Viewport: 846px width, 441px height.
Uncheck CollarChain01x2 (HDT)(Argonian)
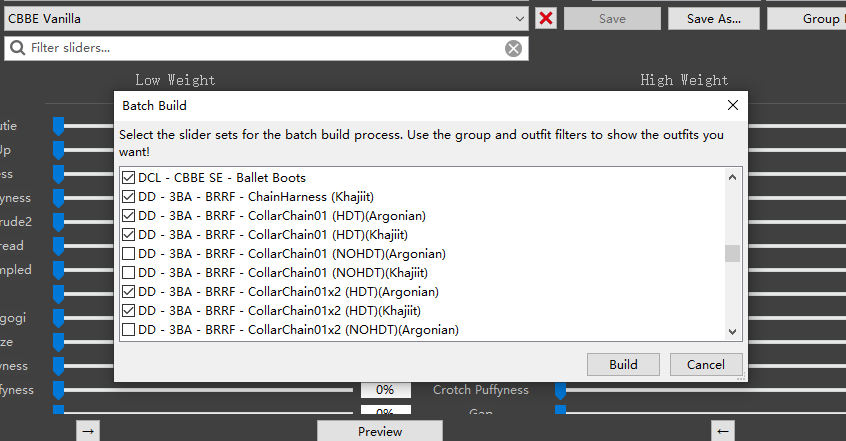click(128, 291)
